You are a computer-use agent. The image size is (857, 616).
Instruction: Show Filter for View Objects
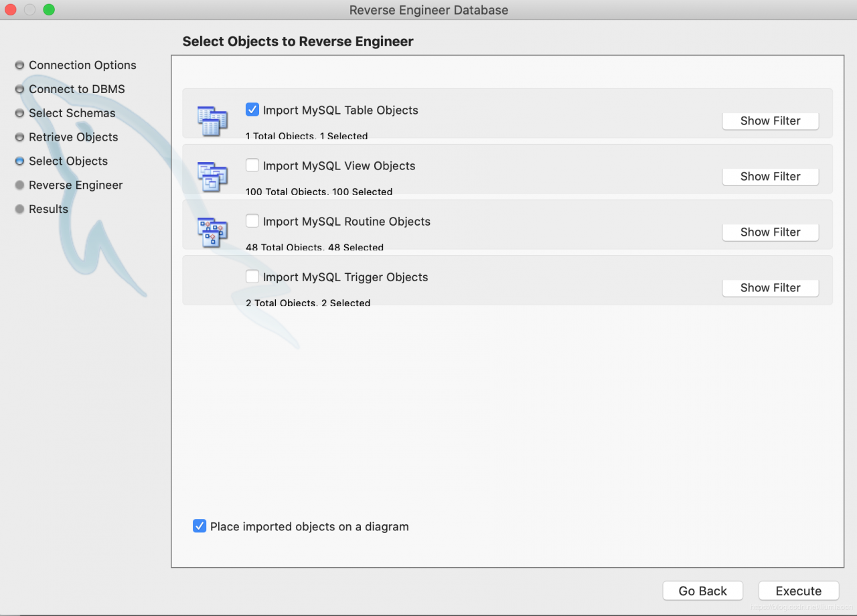coord(771,177)
